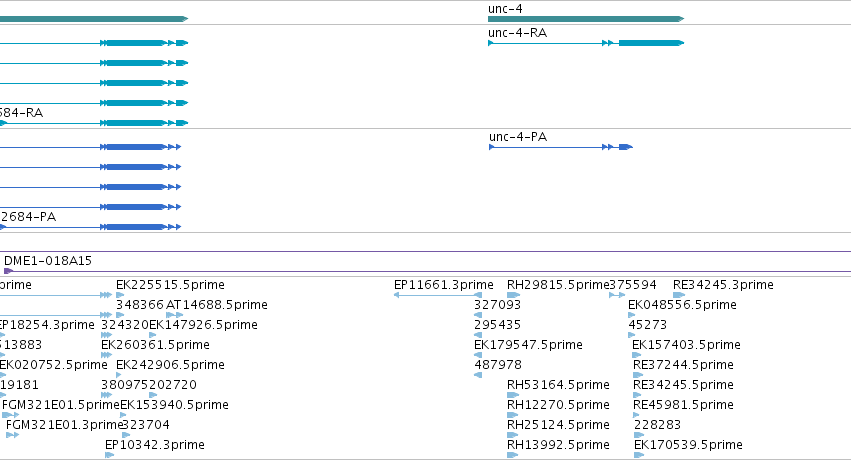Click the EP10342.3prime EST label

155,445
